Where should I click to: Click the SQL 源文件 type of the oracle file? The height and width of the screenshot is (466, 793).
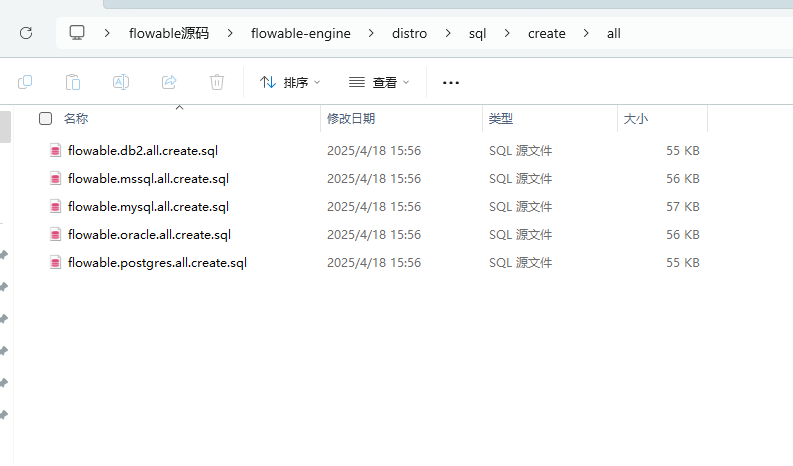[x=520, y=235]
